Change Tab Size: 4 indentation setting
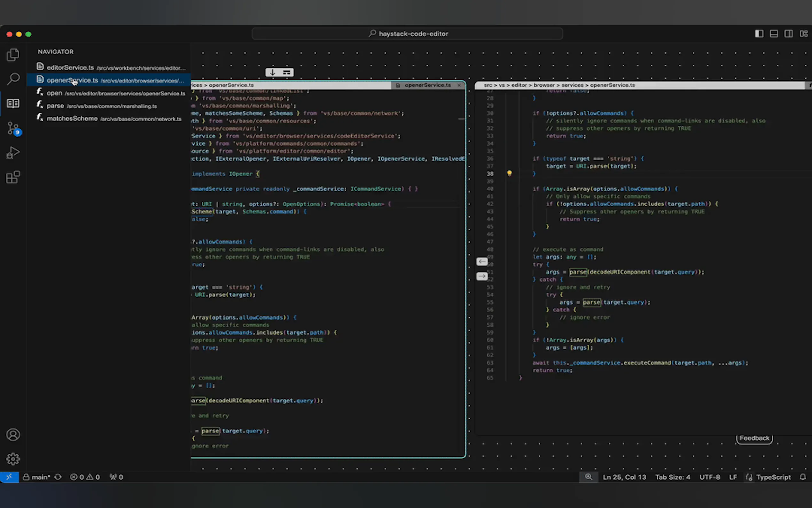The image size is (812, 508). 672,477
